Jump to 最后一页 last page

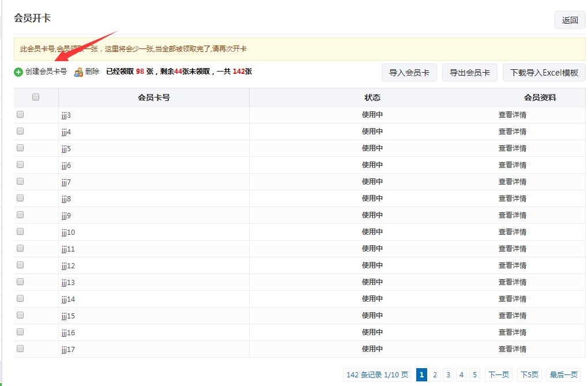pos(563,374)
